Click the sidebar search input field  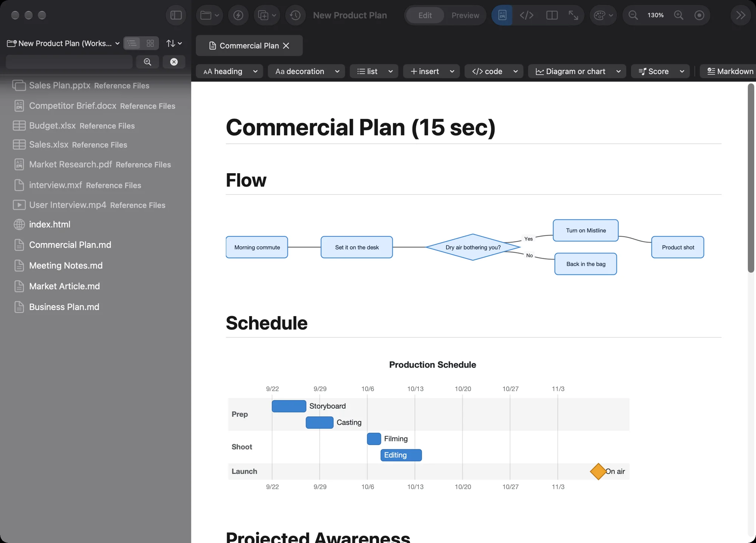[x=69, y=62]
